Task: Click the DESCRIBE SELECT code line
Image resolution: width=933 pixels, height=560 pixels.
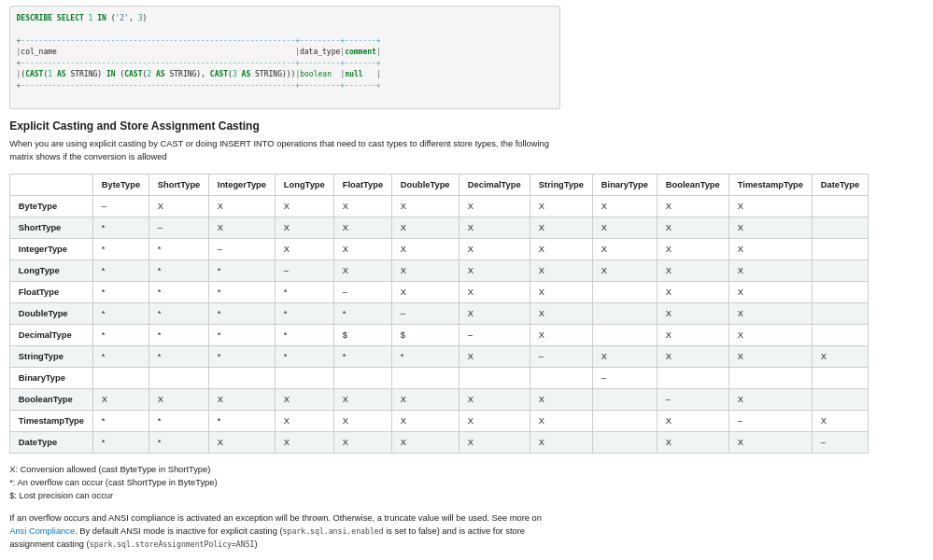Action: tap(81, 18)
